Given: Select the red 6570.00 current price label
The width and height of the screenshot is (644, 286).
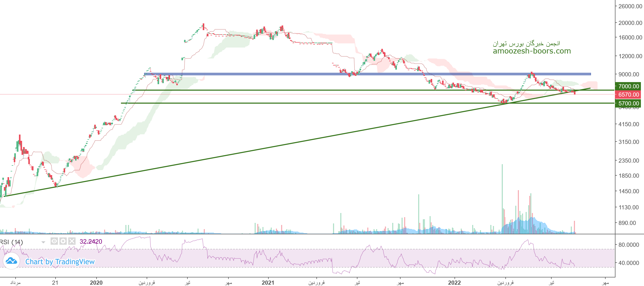Looking at the screenshot, I should coord(628,95).
